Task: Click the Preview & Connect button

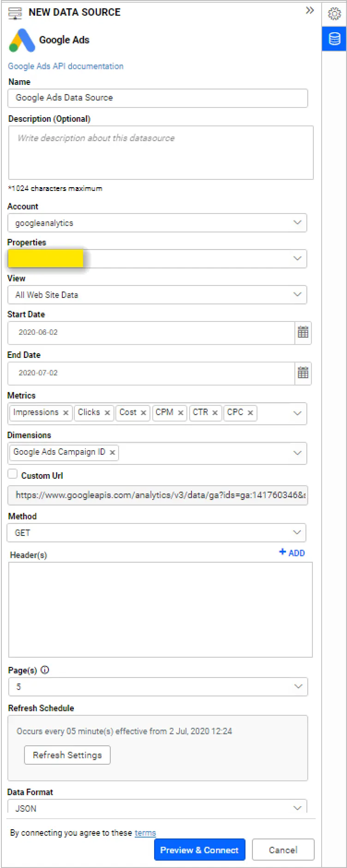Action: (199, 850)
